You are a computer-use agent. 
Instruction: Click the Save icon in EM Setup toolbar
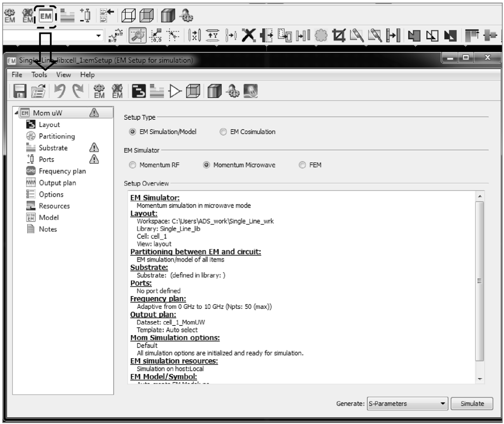(x=20, y=91)
